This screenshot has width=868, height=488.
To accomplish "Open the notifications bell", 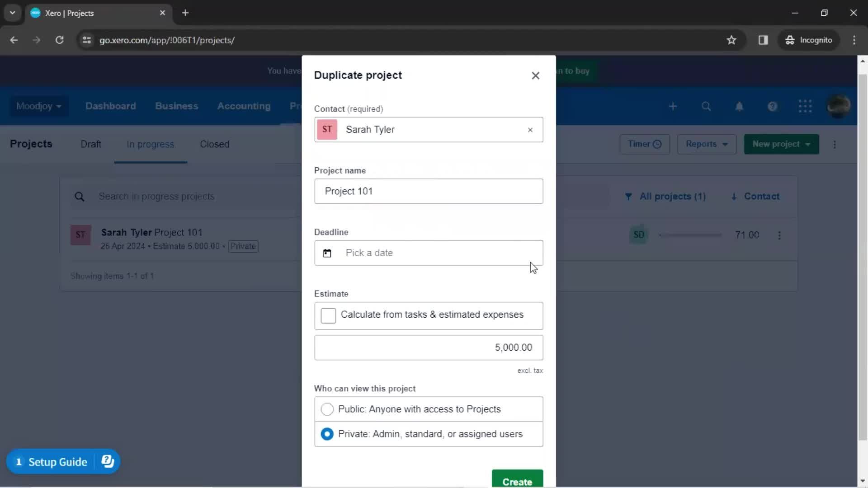I will [x=739, y=106].
